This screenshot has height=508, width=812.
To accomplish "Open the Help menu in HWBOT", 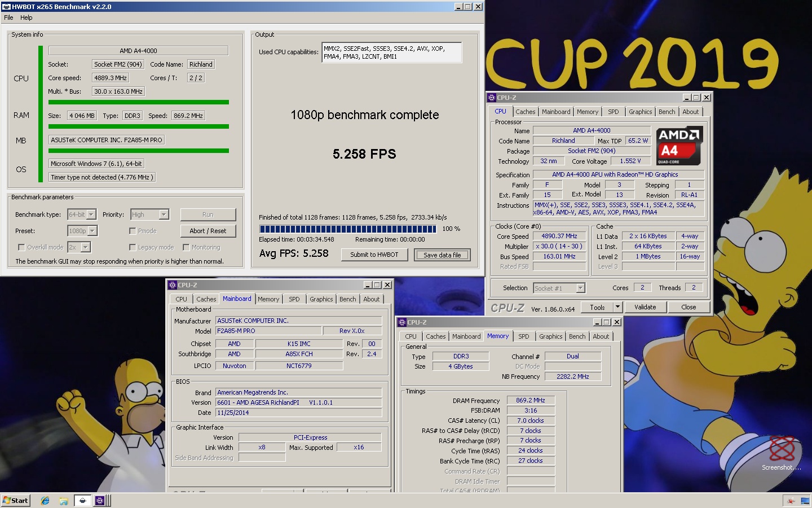I will pyautogui.click(x=27, y=17).
